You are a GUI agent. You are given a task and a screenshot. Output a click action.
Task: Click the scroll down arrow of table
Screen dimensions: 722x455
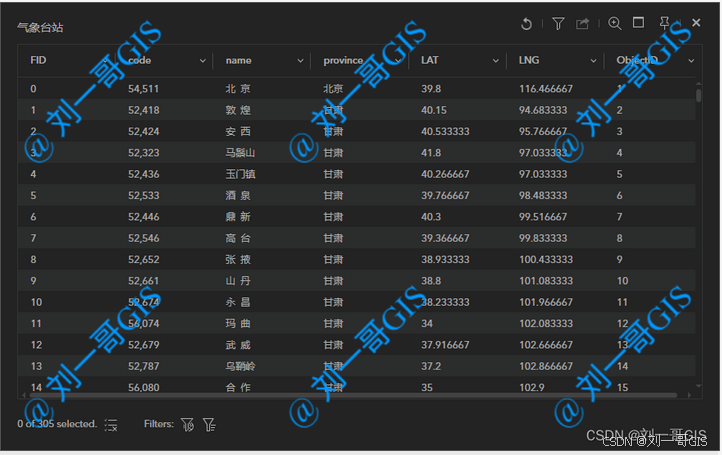click(x=699, y=386)
